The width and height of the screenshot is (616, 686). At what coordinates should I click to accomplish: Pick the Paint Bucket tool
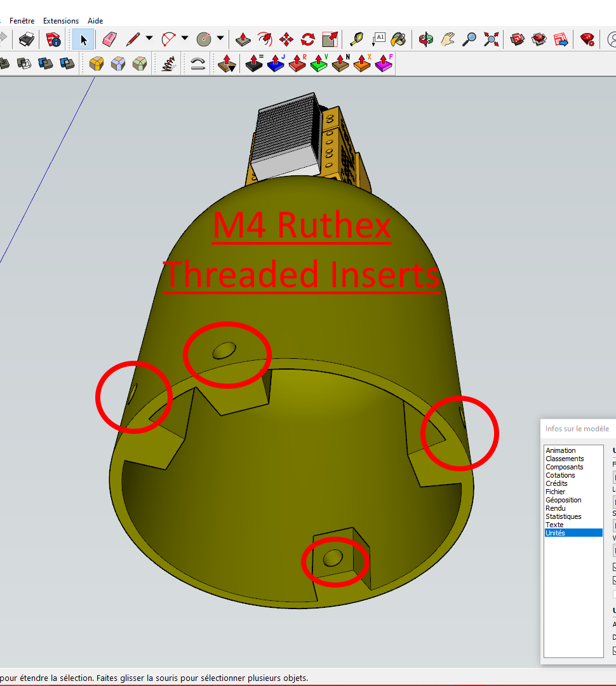pyautogui.click(x=399, y=39)
